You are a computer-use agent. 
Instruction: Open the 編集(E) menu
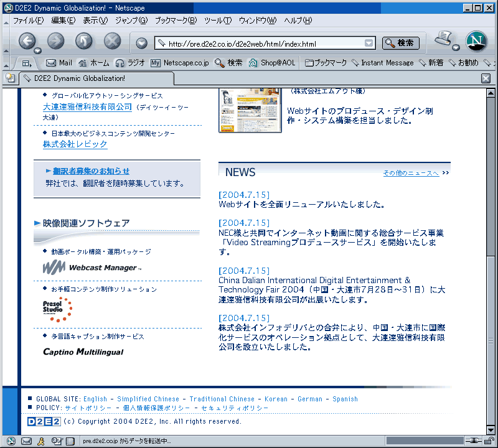[x=63, y=21]
